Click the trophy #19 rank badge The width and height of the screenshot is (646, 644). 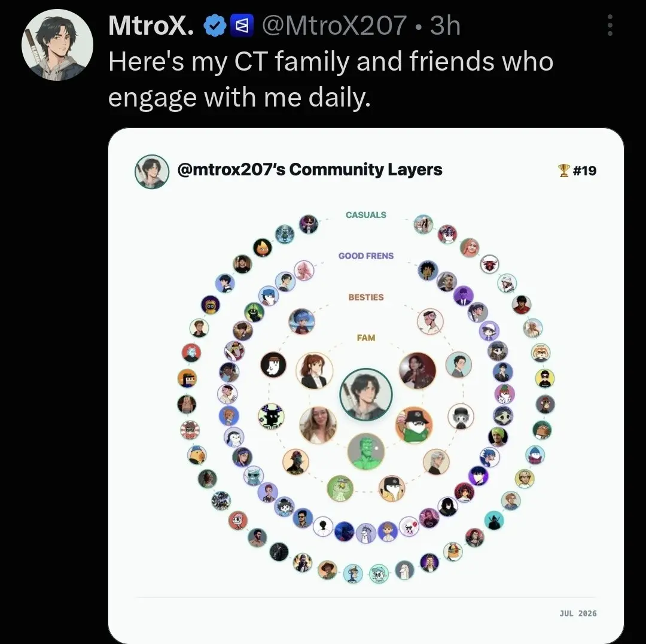coord(577,170)
